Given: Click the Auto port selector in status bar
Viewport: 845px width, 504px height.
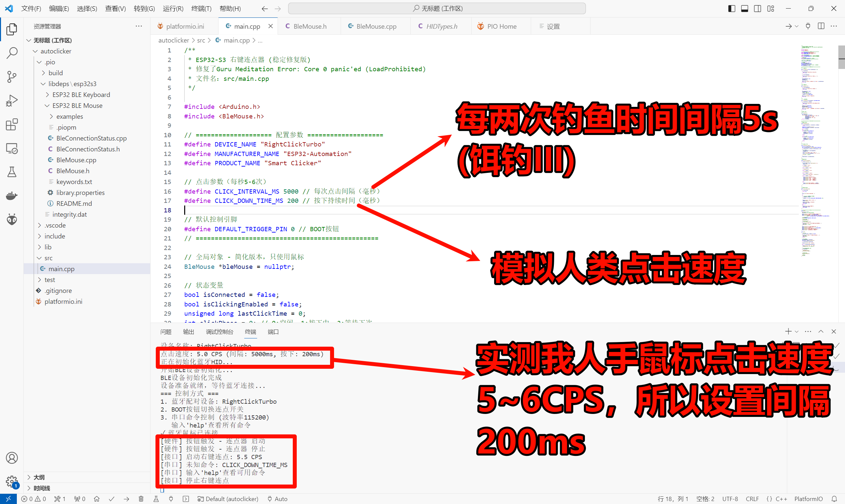Looking at the screenshot, I should click(x=277, y=499).
